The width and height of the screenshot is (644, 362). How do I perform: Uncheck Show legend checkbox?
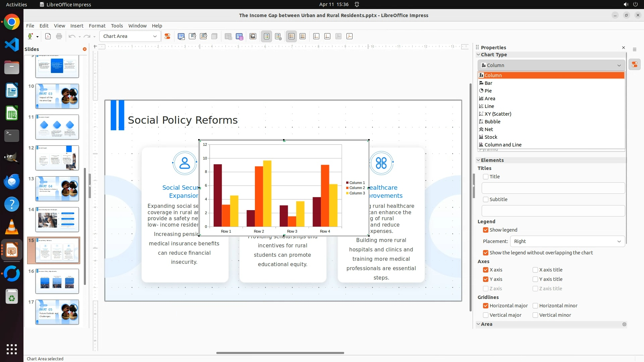[486, 230]
